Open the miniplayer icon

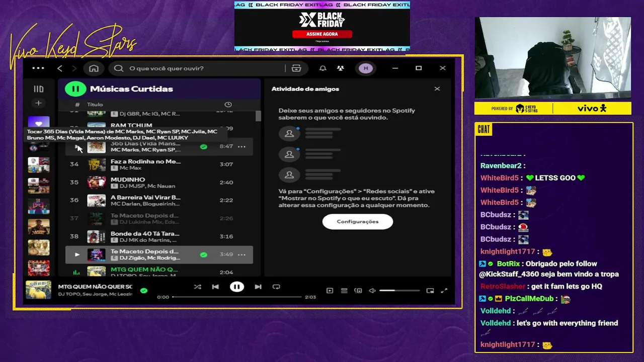430,291
